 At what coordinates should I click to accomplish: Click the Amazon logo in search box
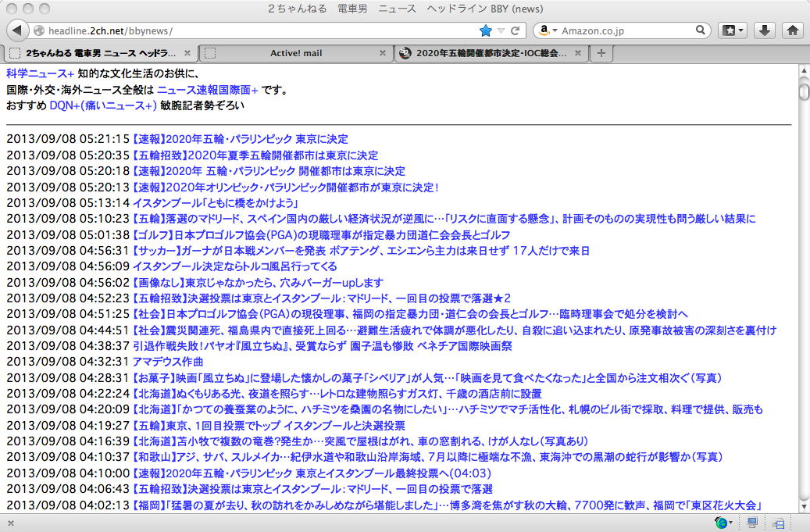544,30
